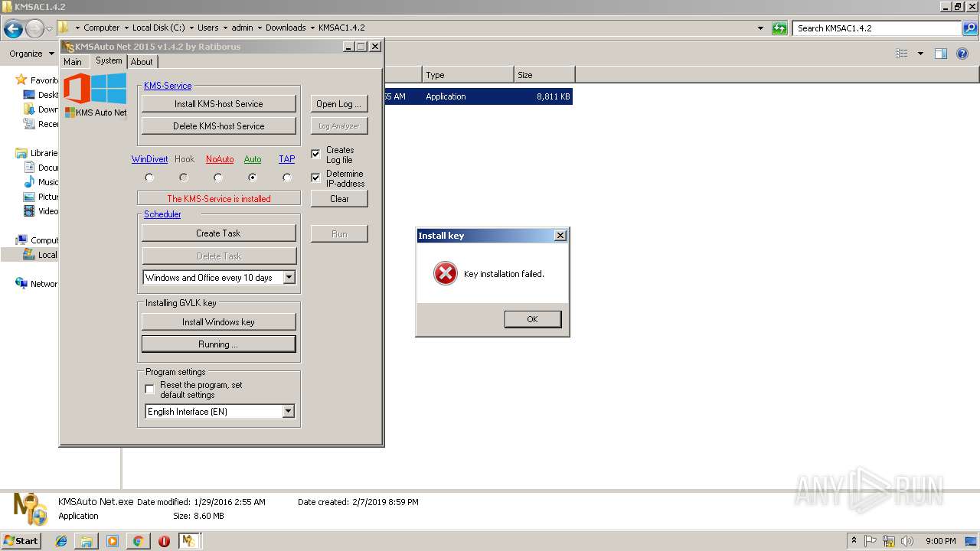The height and width of the screenshot is (551, 980).
Task: Click the Network icon in the navigation pane
Action: [21, 283]
